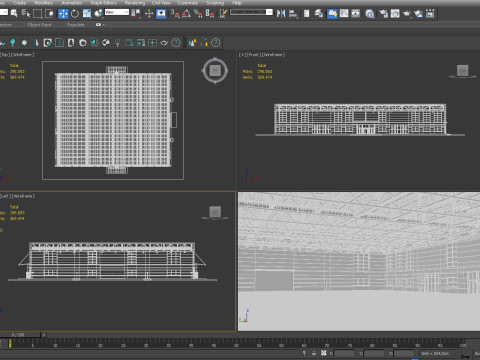Switch to the Populate ribbon tab

pyautogui.click(x=76, y=25)
